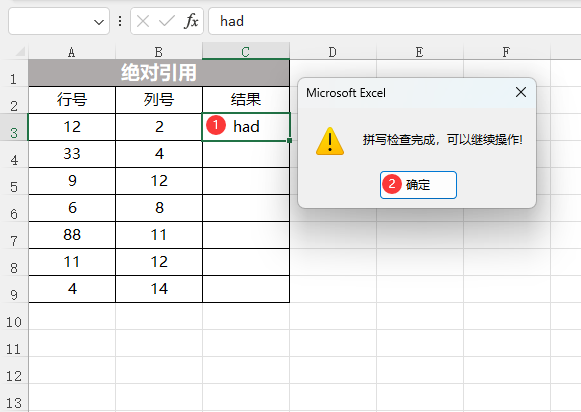
Task: Open the Name Box dropdown arrow
Action: pyautogui.click(x=99, y=22)
